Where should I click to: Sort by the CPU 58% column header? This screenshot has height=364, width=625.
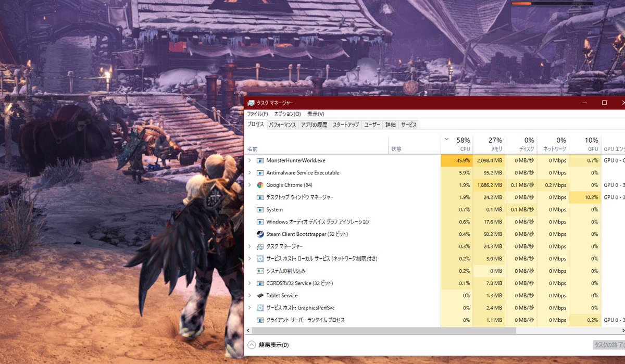(x=457, y=144)
